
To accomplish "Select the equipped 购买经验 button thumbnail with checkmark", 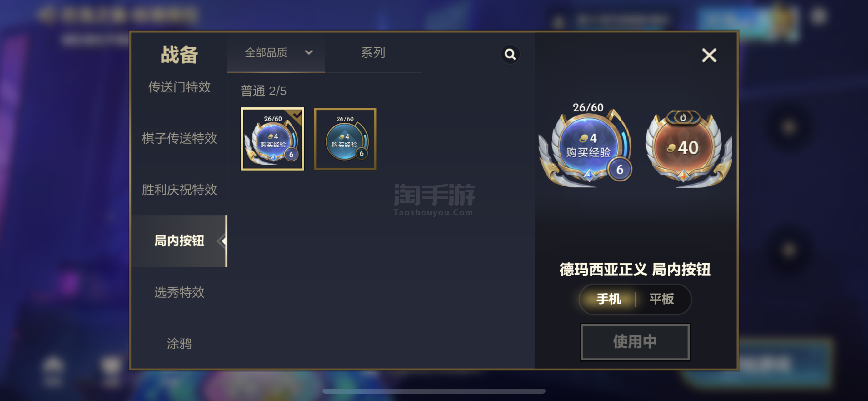I will pyautogui.click(x=272, y=139).
